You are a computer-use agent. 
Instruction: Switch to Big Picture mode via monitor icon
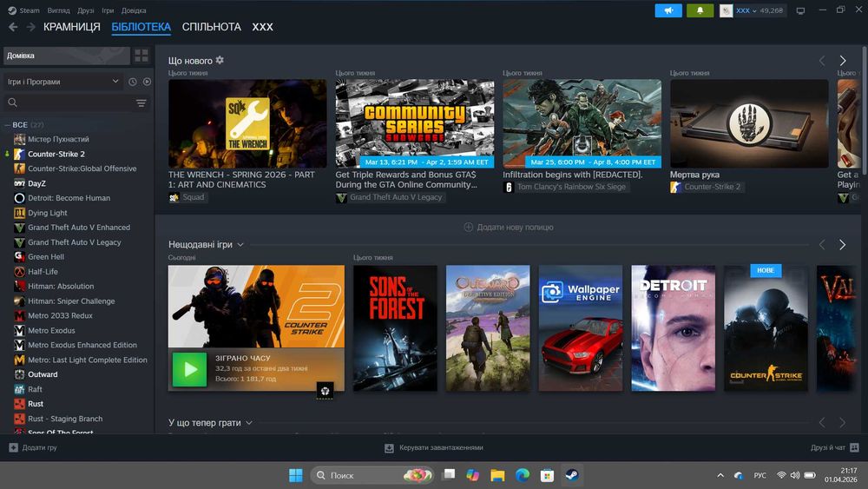point(800,10)
